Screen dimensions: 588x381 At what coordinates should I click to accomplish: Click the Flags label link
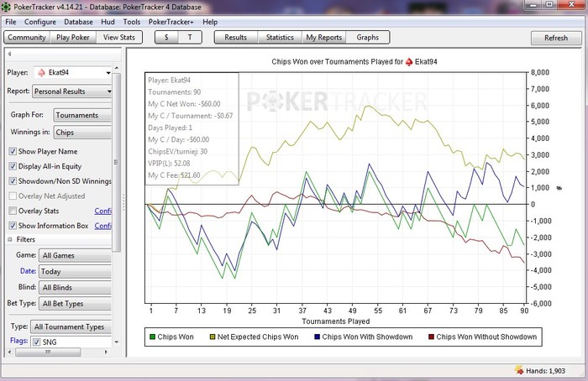[18, 341]
